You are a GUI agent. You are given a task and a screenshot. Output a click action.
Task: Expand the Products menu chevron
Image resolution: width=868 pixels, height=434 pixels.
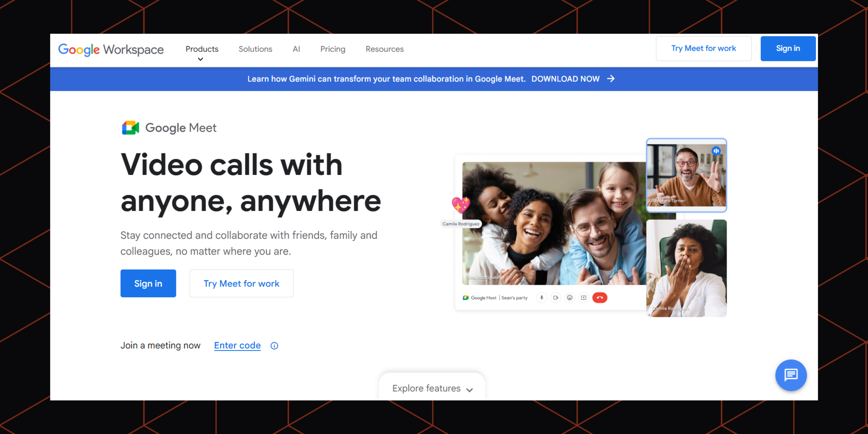click(x=200, y=59)
